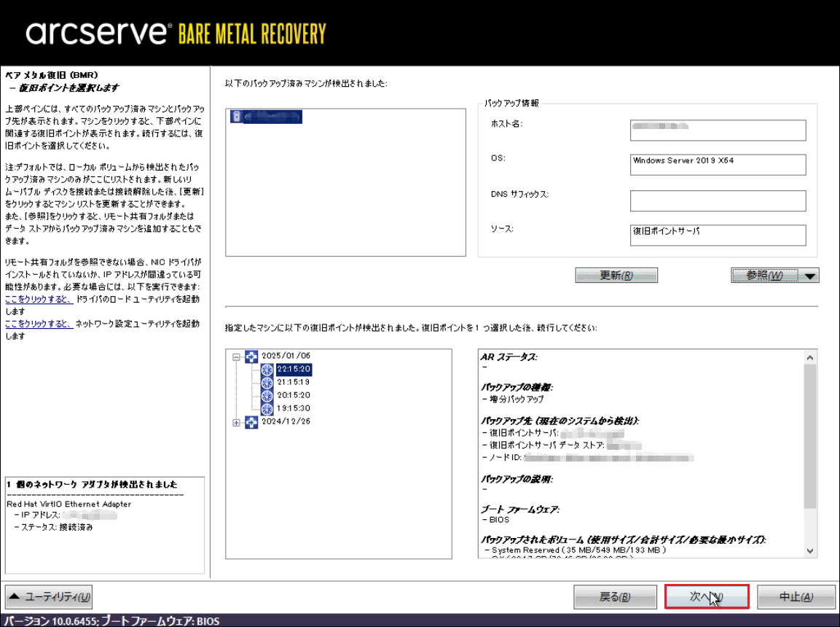Click the ステータス: 接続済み line
The width and height of the screenshot is (840, 627).
click(54, 527)
